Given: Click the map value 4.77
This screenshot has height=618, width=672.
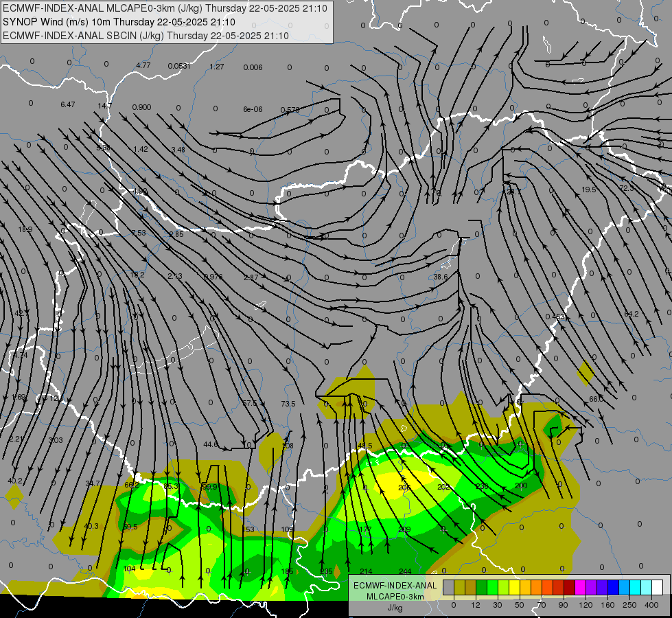Looking at the screenshot, I should click(x=143, y=65).
